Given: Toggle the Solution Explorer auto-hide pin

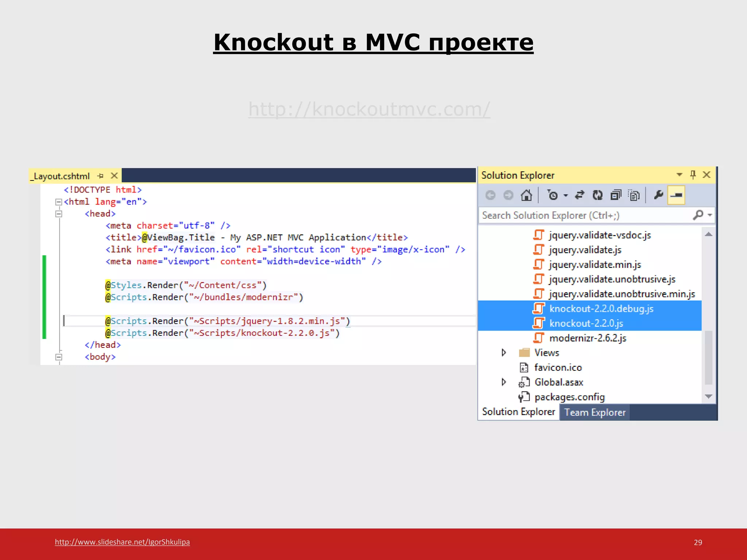Looking at the screenshot, I should click(x=693, y=175).
